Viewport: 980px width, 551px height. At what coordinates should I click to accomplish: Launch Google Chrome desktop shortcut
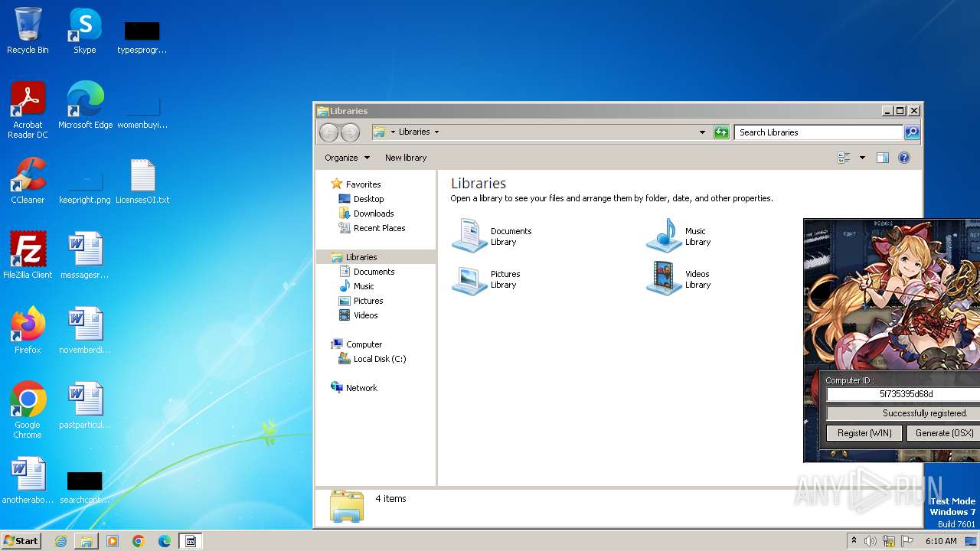(x=28, y=410)
